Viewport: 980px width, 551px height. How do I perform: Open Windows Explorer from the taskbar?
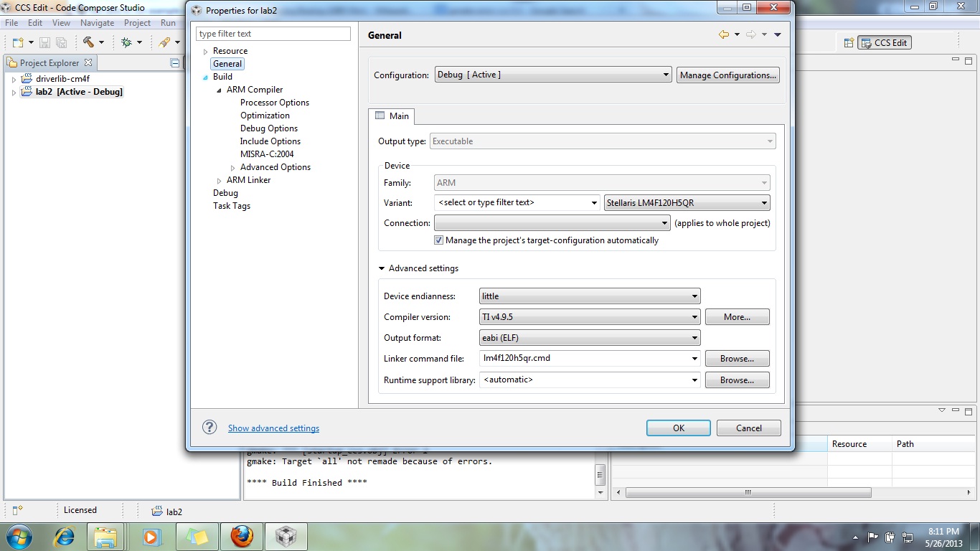click(x=106, y=536)
